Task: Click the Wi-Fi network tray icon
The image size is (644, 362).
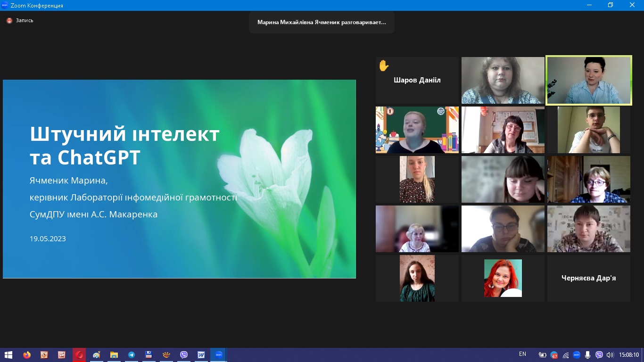Action: click(x=565, y=355)
